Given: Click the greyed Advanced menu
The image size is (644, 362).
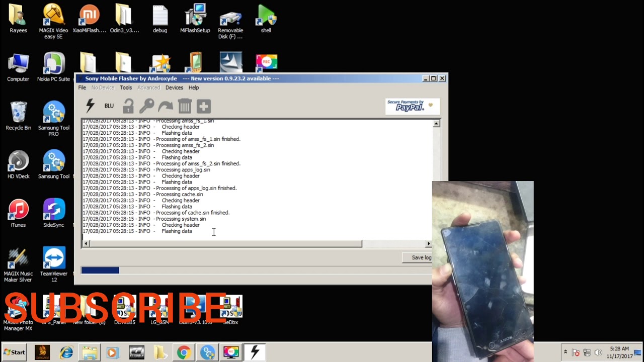Looking at the screenshot, I should tap(148, 87).
